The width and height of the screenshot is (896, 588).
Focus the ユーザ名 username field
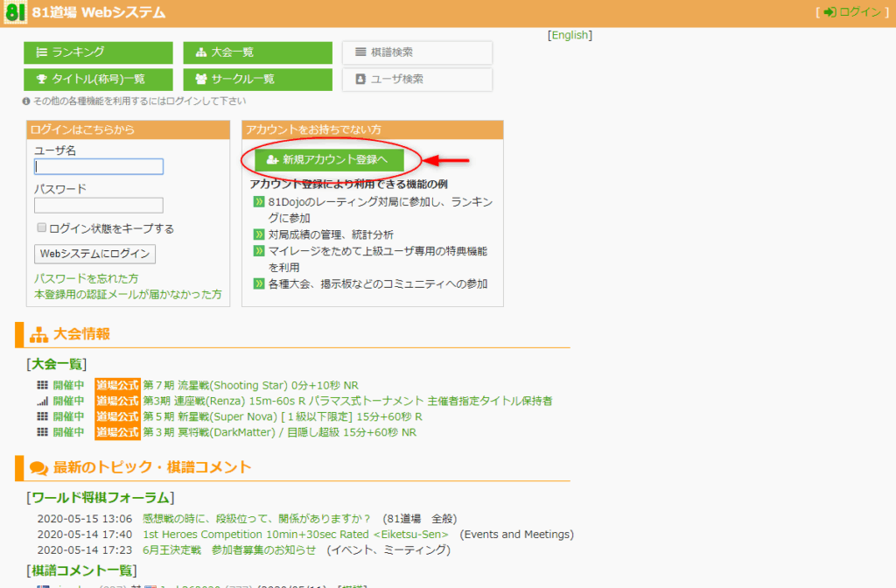tap(99, 166)
